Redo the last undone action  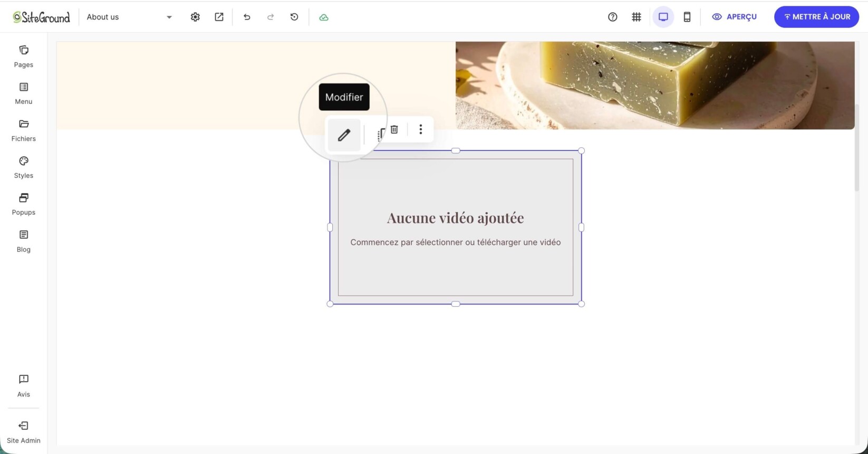point(271,17)
